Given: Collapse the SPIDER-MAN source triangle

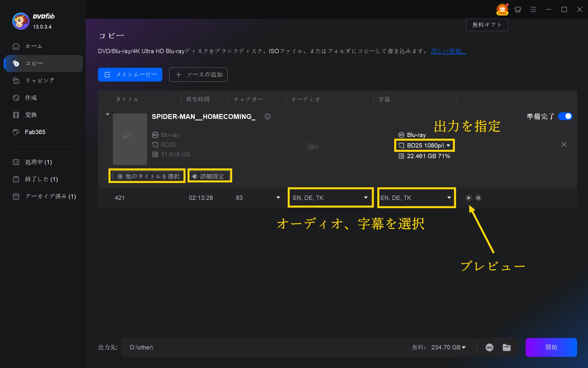Looking at the screenshot, I should (x=108, y=114).
